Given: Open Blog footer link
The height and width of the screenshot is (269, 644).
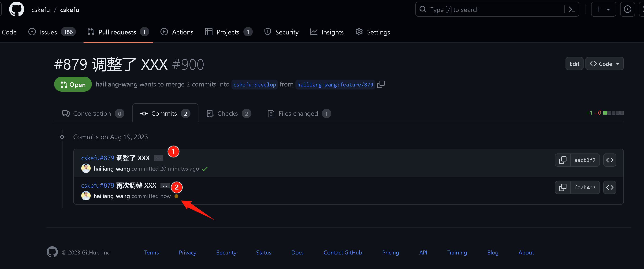Looking at the screenshot, I should pyautogui.click(x=492, y=253).
